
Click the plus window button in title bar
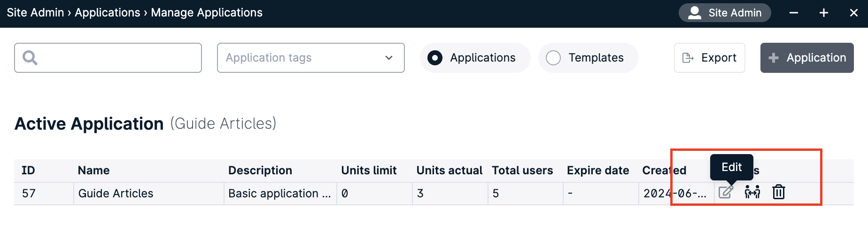[824, 13]
